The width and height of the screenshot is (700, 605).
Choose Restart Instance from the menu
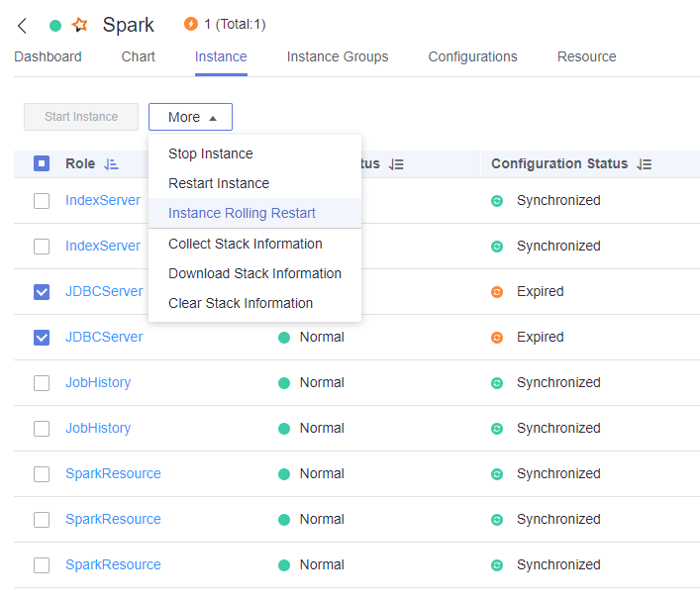coord(254,183)
